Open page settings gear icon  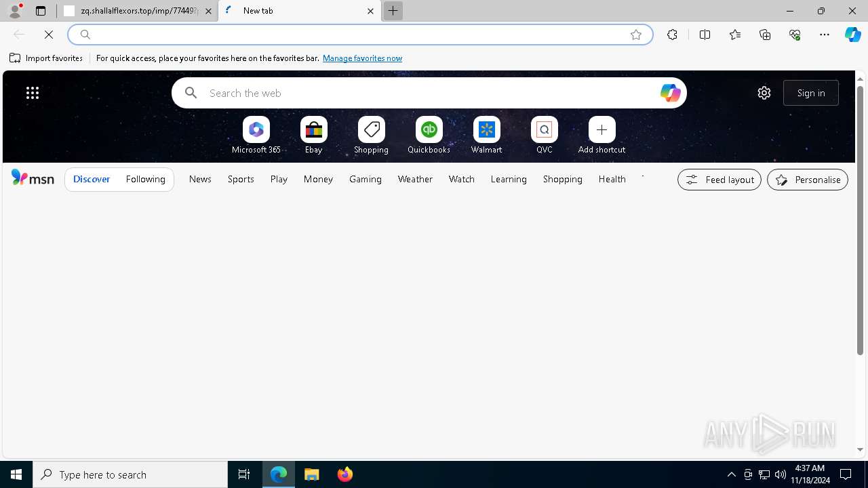pos(764,93)
